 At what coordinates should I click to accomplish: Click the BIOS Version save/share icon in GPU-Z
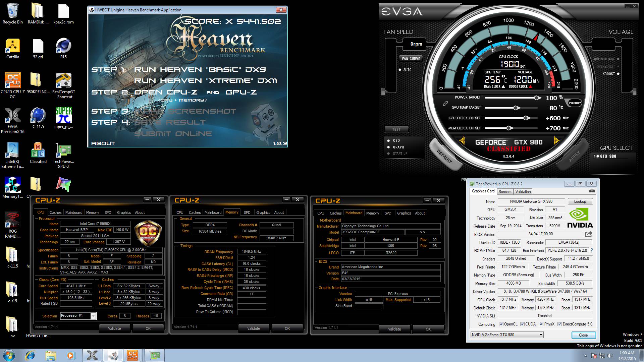[589, 234]
